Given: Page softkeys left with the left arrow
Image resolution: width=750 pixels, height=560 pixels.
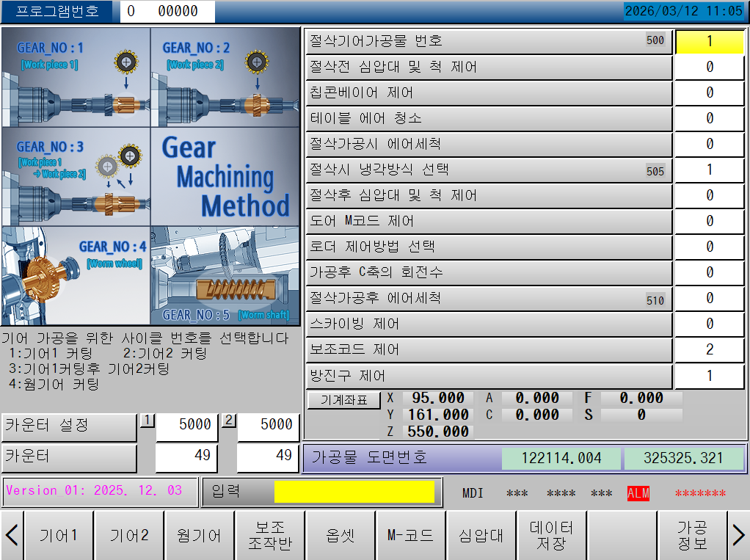Looking at the screenshot, I should click(x=12, y=535).
